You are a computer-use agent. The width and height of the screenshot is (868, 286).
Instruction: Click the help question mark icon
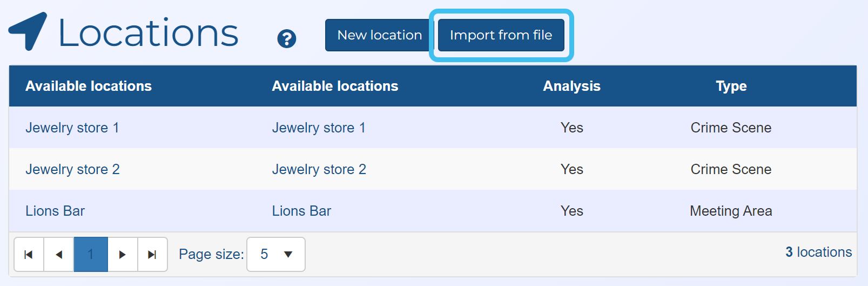[x=286, y=39]
